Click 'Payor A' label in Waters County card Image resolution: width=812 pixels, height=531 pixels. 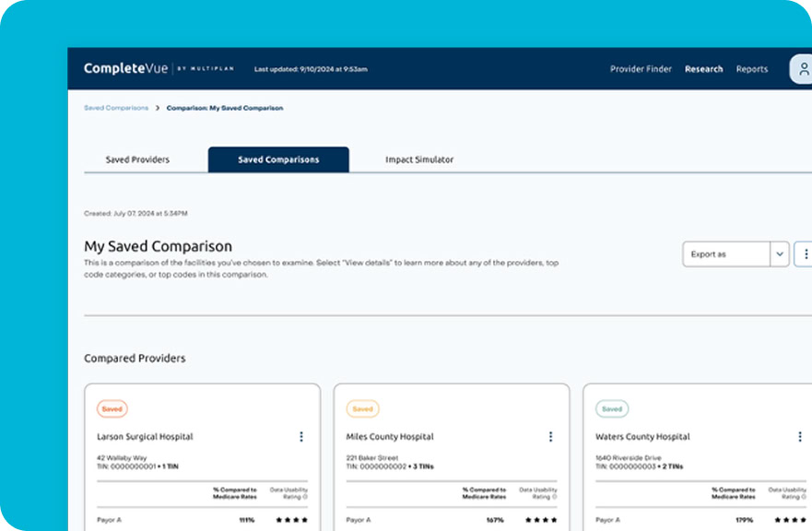pos(608,520)
